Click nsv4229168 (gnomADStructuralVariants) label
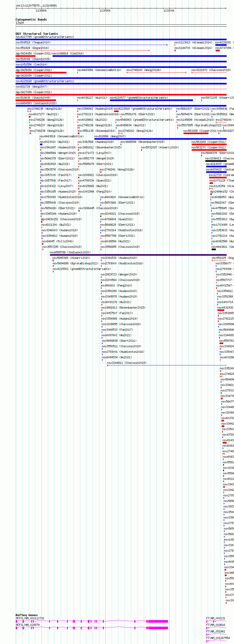Screen dimensions: 234x644 pos(45,81)
